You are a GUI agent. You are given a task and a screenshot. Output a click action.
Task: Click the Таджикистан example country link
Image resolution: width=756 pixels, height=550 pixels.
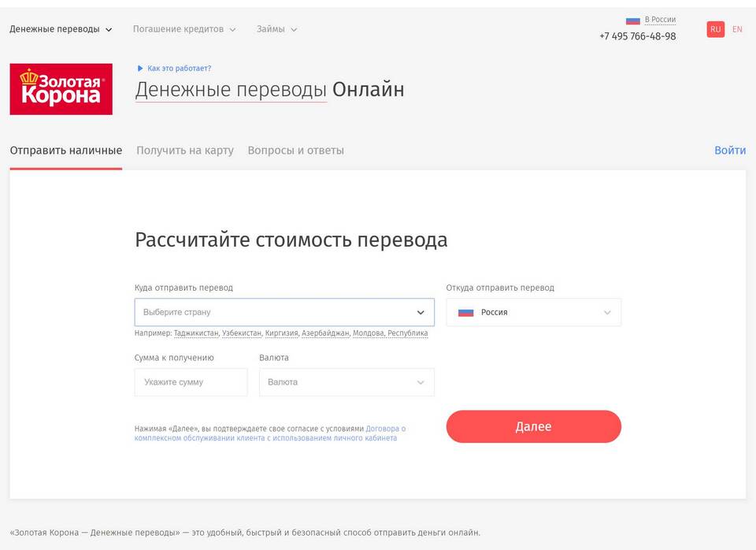point(196,333)
